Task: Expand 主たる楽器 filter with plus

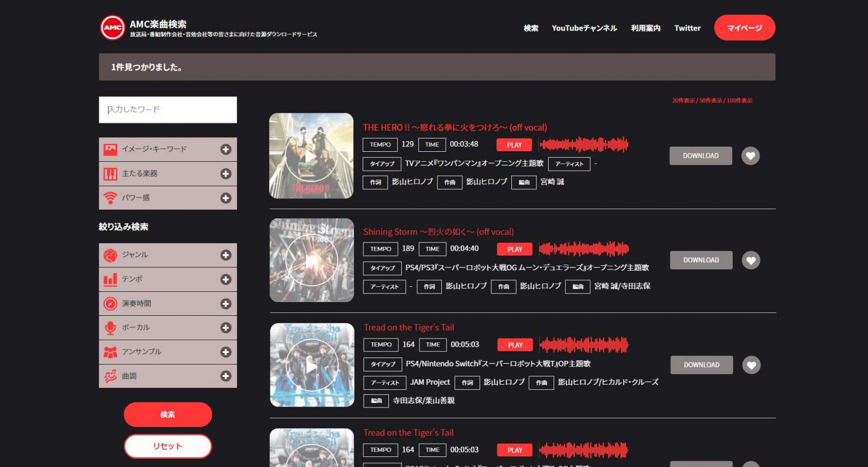Action: (225, 173)
